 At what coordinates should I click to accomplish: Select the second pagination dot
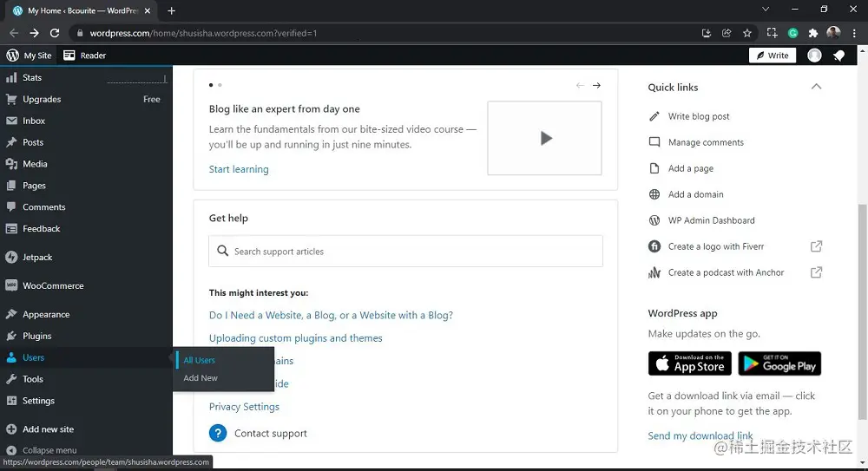tap(220, 85)
